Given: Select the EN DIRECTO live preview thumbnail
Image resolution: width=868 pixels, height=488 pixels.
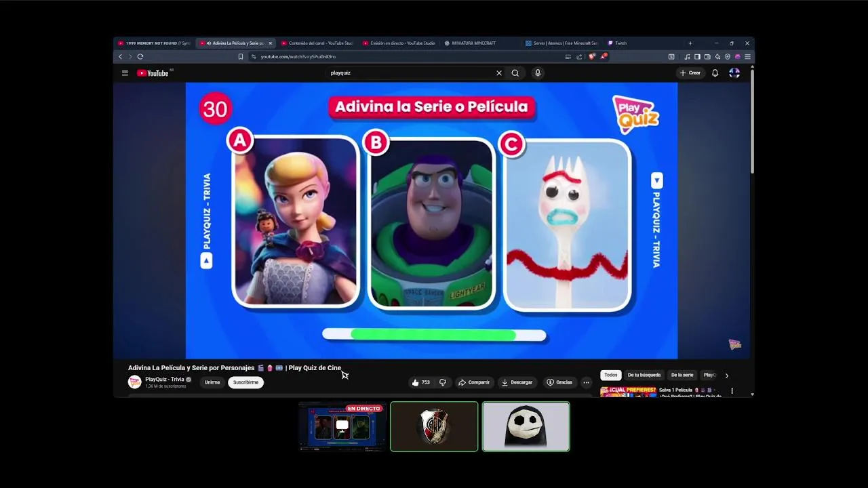Looking at the screenshot, I should 343,426.
